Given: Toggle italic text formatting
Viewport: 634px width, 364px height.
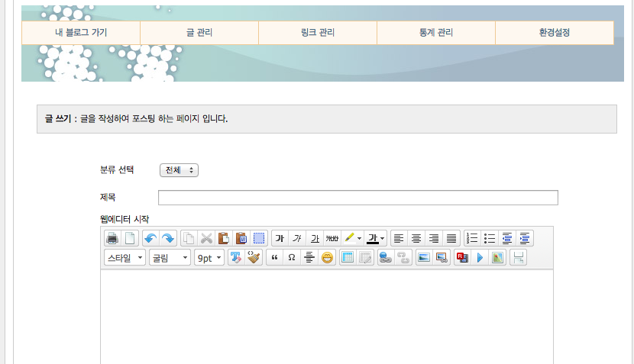Looking at the screenshot, I should coord(296,238).
